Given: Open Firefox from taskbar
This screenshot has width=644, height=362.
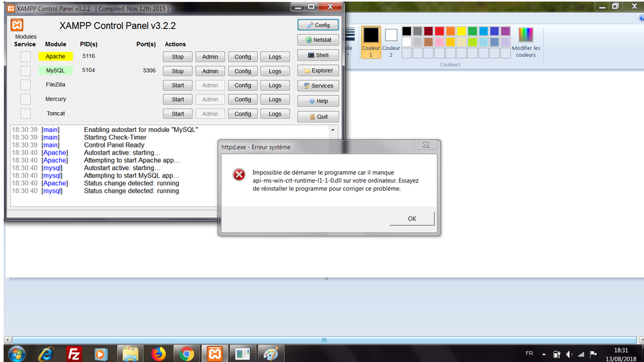Looking at the screenshot, I should (x=158, y=354).
